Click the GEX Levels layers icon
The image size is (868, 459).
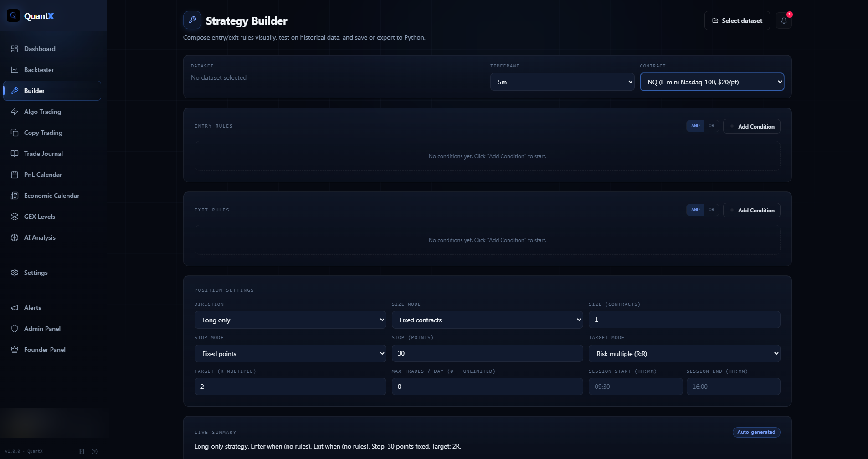pyautogui.click(x=15, y=217)
